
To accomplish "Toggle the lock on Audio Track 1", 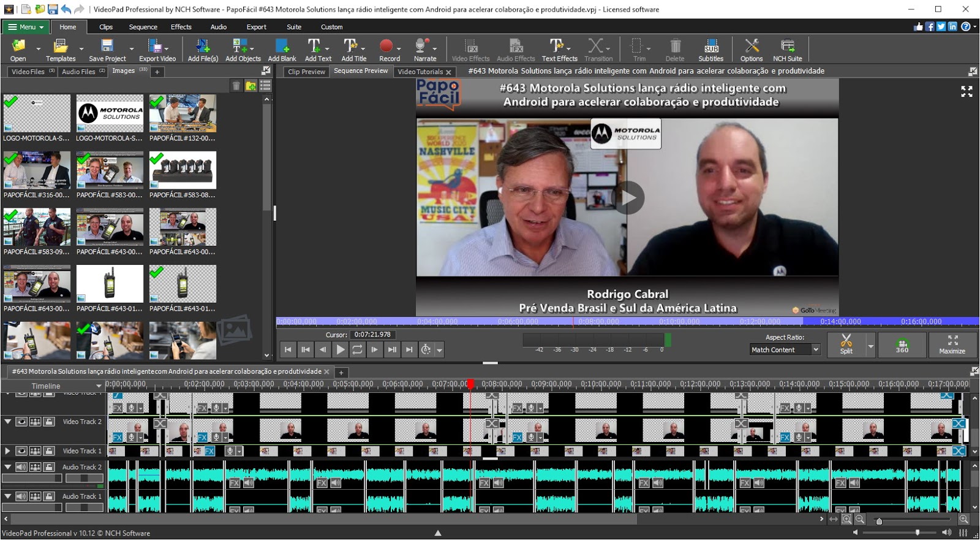I will pos(49,496).
